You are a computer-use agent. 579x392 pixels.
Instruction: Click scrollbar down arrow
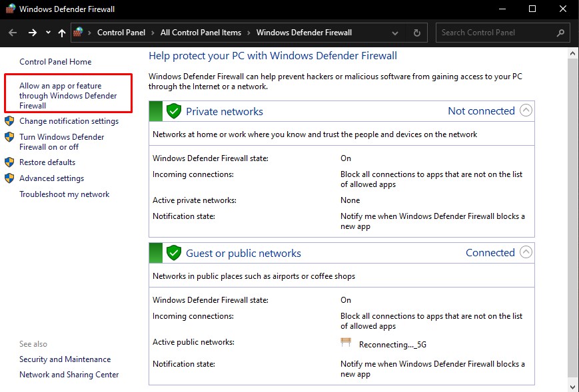(x=573, y=387)
